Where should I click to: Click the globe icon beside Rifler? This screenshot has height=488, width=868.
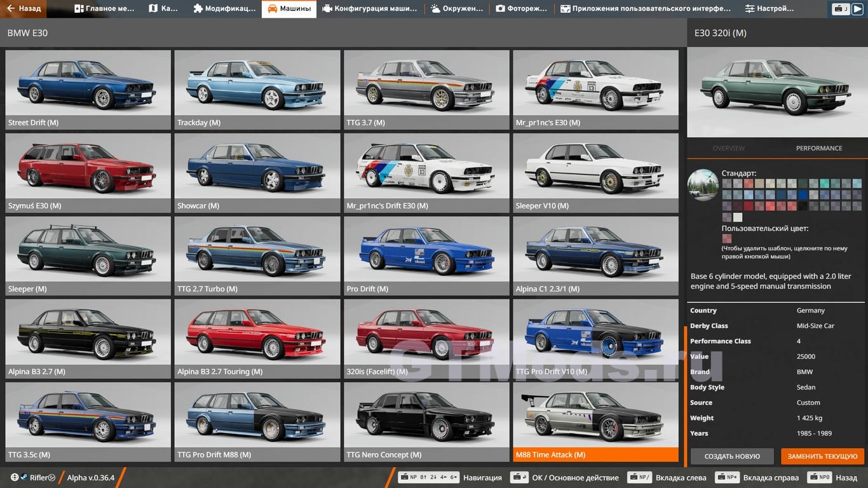point(15,477)
